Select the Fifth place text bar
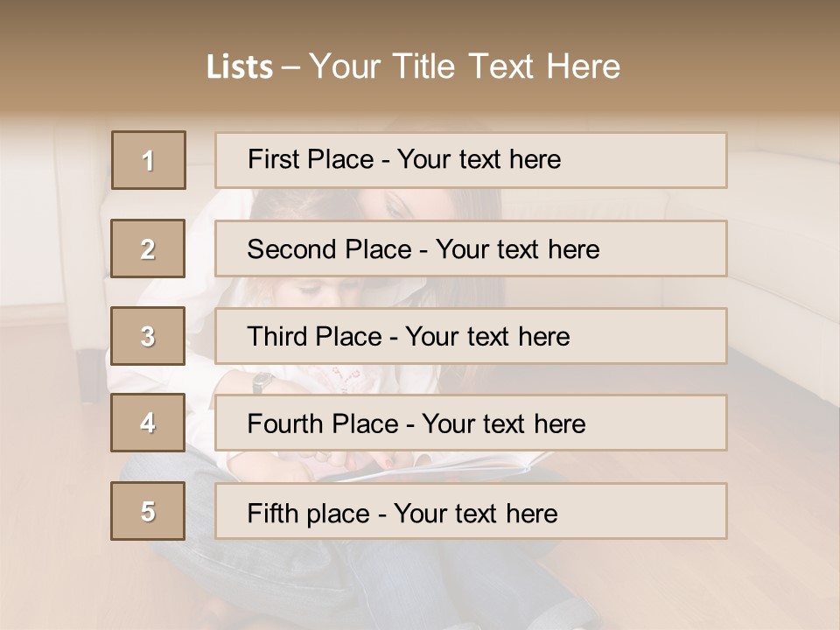This screenshot has height=630, width=840. (471, 511)
